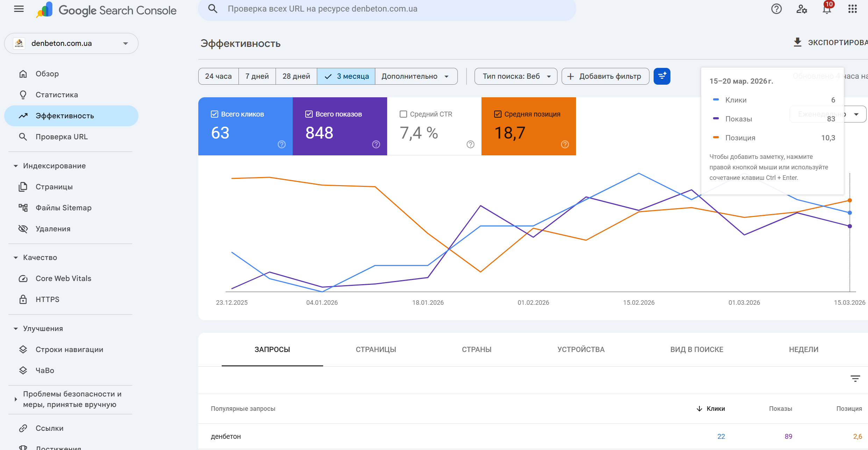Click the HTTPS lock icon
868x450 pixels.
[23, 300]
